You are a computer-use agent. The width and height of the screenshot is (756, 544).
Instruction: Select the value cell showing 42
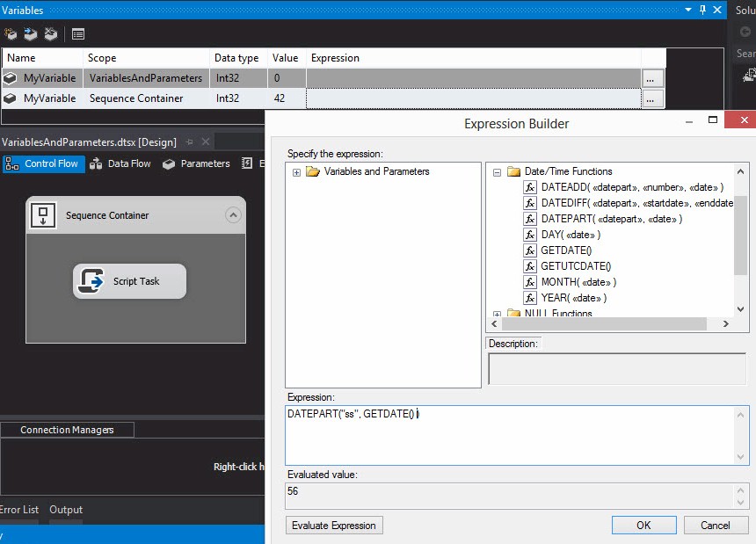287,98
